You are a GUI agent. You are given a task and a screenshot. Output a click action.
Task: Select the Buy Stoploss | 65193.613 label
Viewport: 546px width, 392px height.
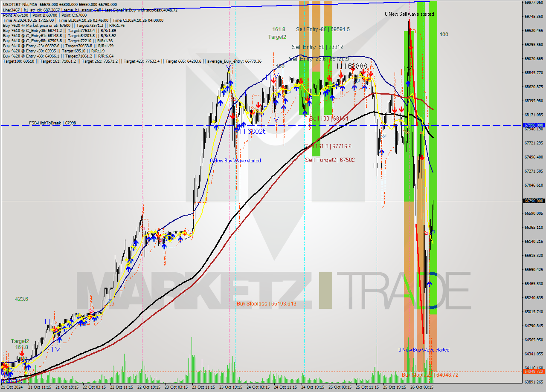click(x=266, y=304)
